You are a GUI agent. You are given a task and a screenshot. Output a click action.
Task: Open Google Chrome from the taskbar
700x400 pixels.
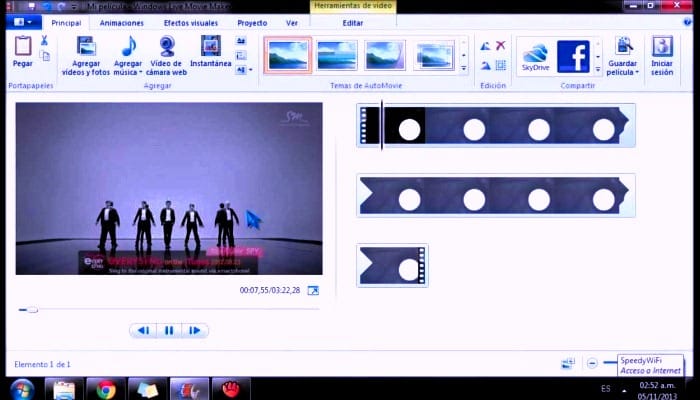coord(106,389)
